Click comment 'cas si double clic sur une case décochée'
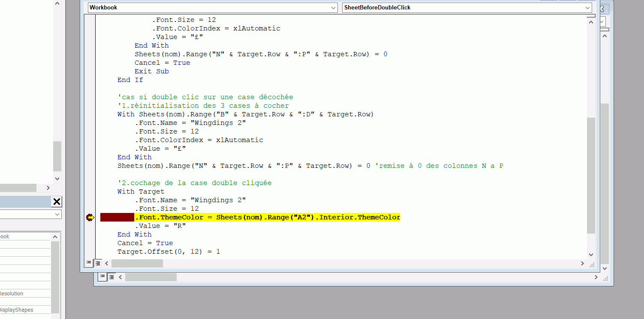644x319 pixels. (205, 97)
